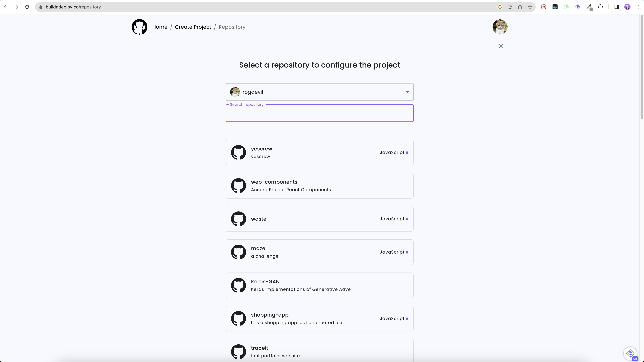This screenshot has width=644, height=362.
Task: Click the red FastForward extension icon
Action: pos(543,7)
